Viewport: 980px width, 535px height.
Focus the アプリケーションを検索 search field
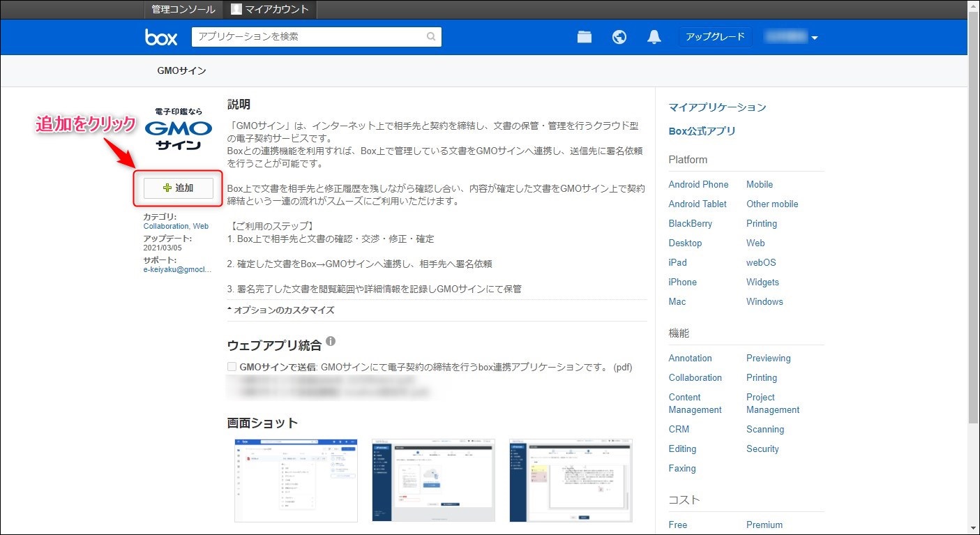317,37
